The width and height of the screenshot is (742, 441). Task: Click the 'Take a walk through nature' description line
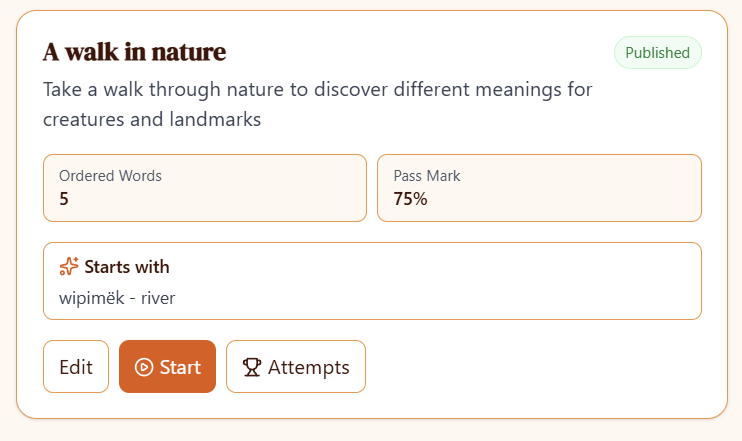[318, 89]
